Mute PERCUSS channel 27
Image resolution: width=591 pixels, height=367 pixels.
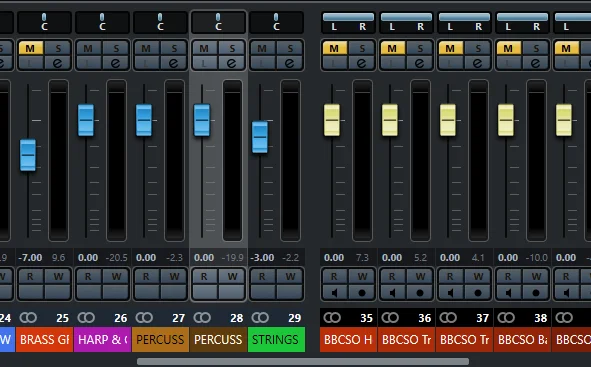pos(147,48)
